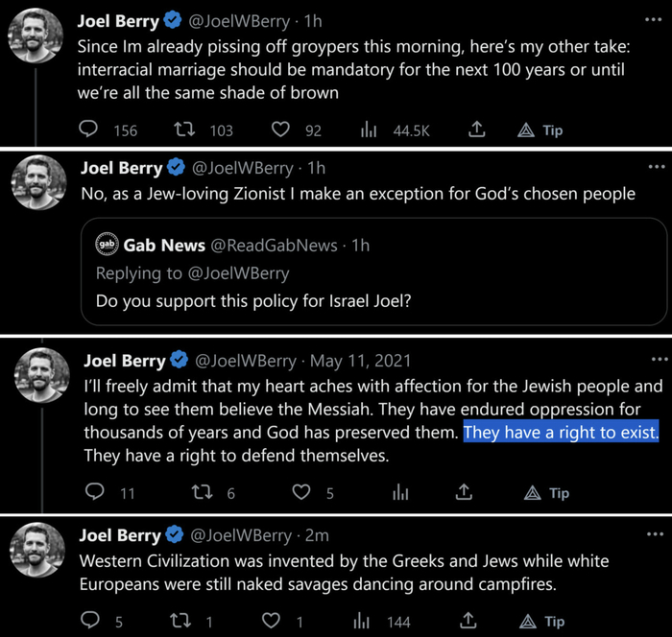Like the May 11 tweet with 5 likes

(301, 492)
